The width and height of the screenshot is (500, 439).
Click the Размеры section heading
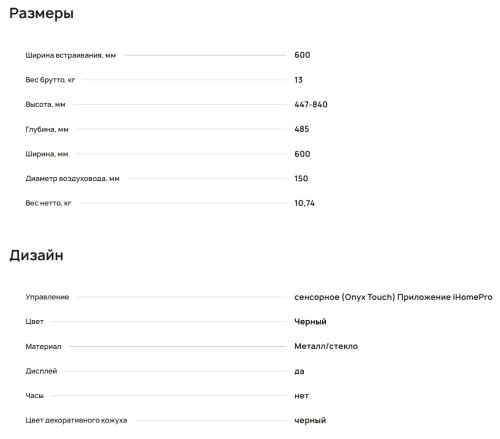[41, 14]
